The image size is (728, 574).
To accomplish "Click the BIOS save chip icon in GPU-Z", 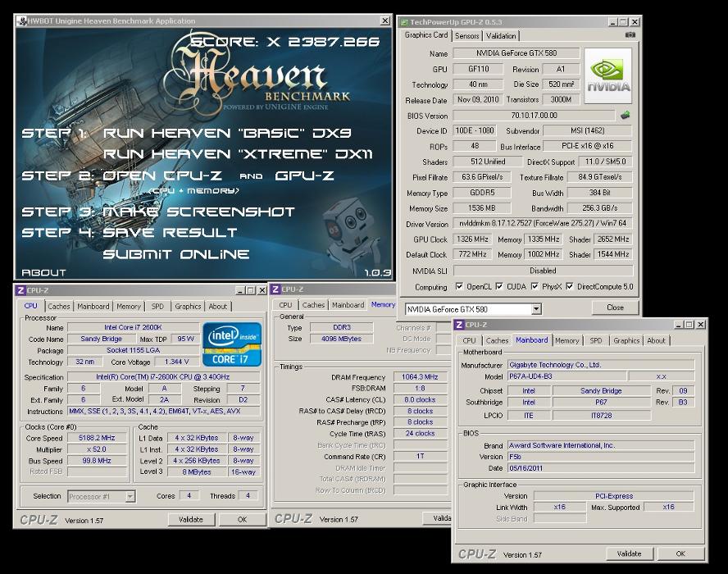I will coord(626,115).
